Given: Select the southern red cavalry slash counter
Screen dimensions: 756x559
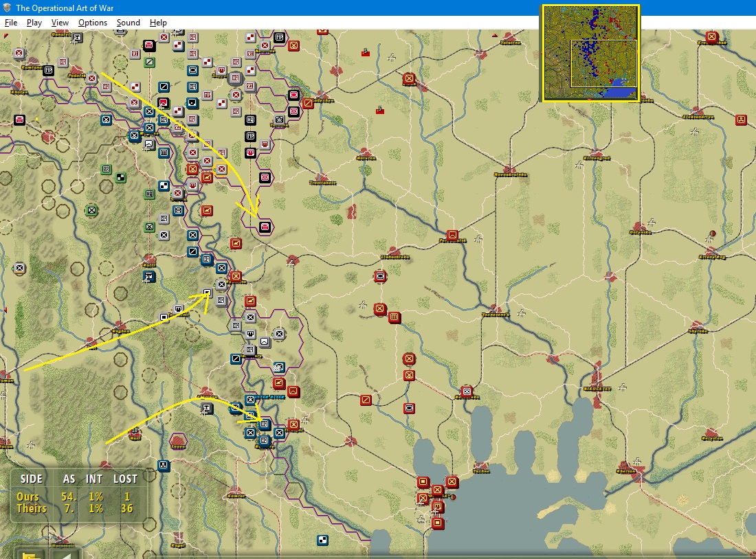Looking at the screenshot, I should click(x=366, y=400).
